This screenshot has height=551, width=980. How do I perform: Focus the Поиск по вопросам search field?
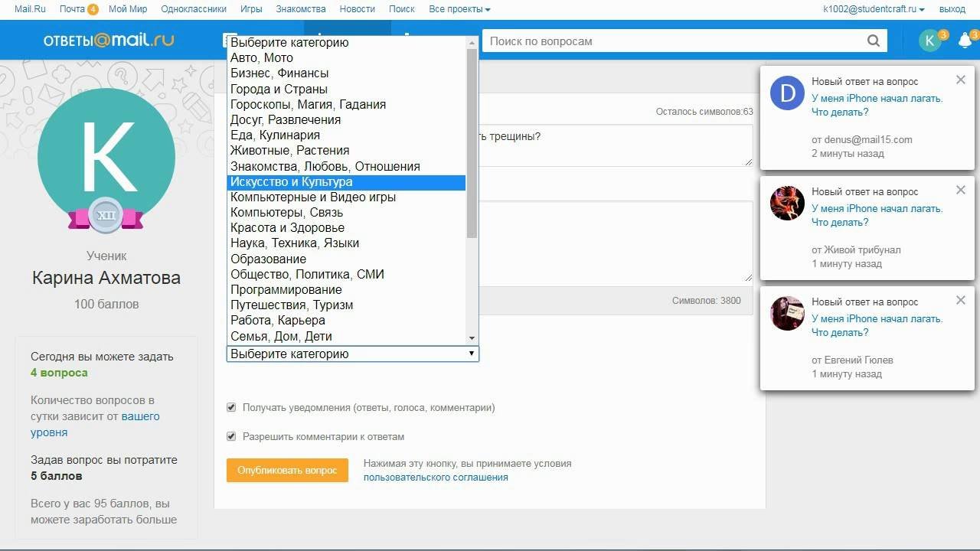(675, 41)
